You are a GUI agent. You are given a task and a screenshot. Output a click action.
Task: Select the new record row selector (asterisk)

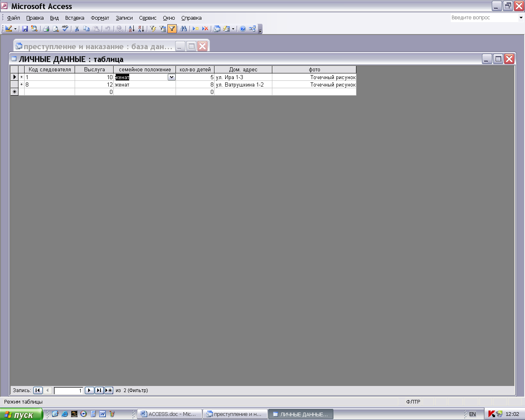click(14, 92)
